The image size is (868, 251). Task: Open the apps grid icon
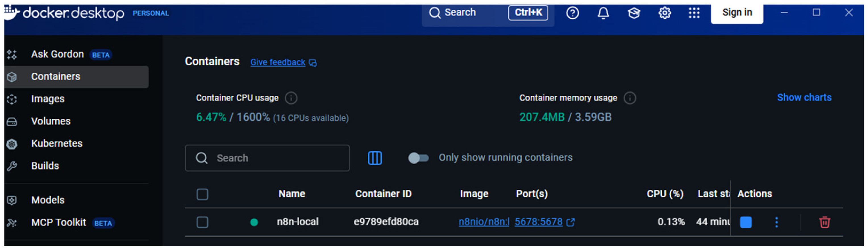694,13
